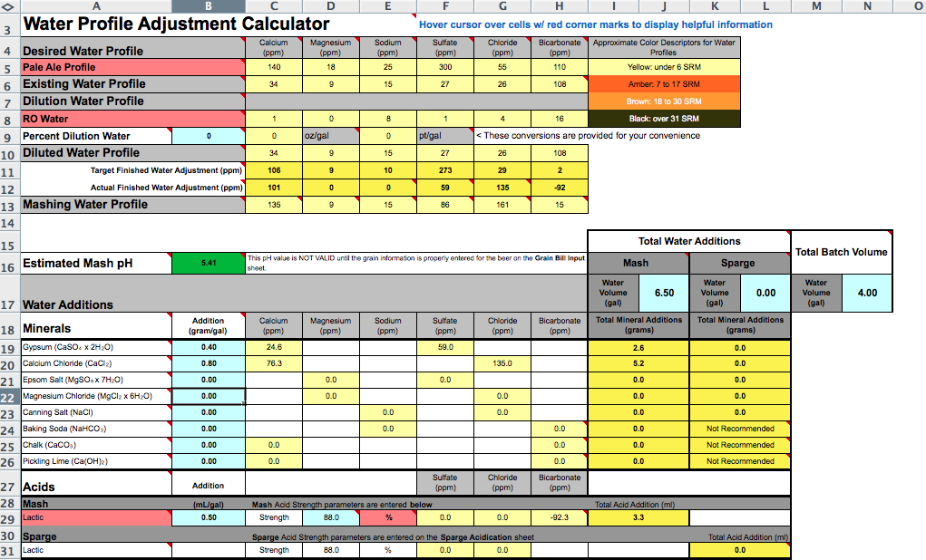Click Gypsum total mash grams 2.6
Image resolution: width=926 pixels, height=560 pixels.
638,348
